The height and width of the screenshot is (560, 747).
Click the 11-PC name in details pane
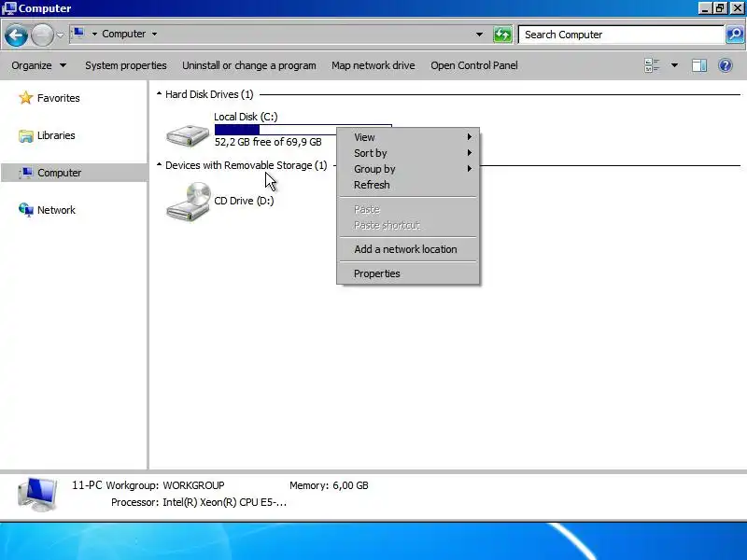(87, 485)
